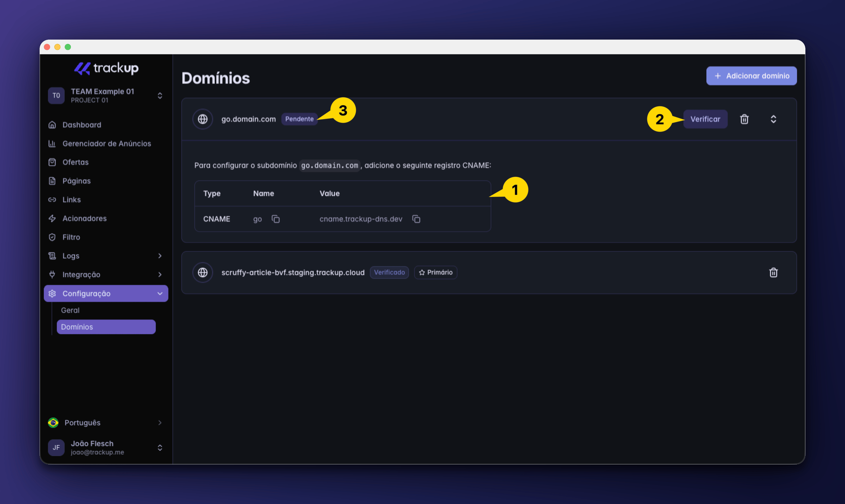Click the go name cell text
845x504 pixels.
point(258,219)
